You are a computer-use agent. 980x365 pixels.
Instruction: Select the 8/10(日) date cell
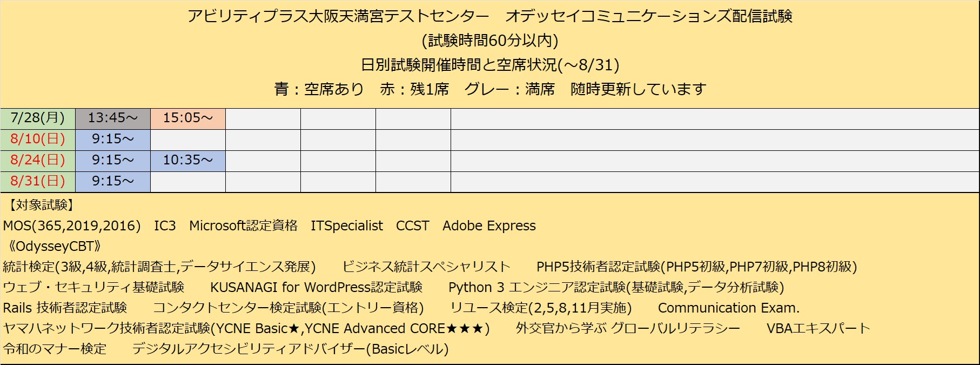[x=38, y=140]
